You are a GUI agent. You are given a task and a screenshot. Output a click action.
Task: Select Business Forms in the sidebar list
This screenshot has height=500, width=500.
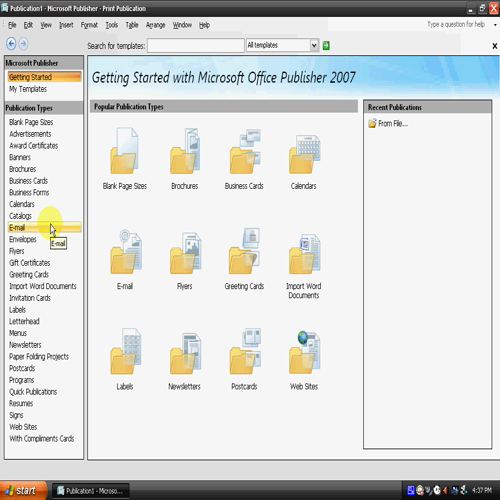click(29, 192)
